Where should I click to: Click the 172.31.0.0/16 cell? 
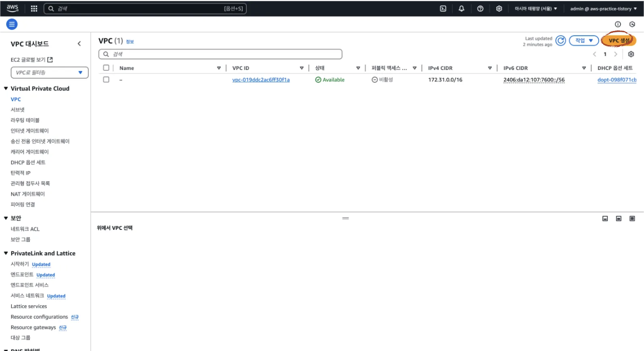pos(445,80)
